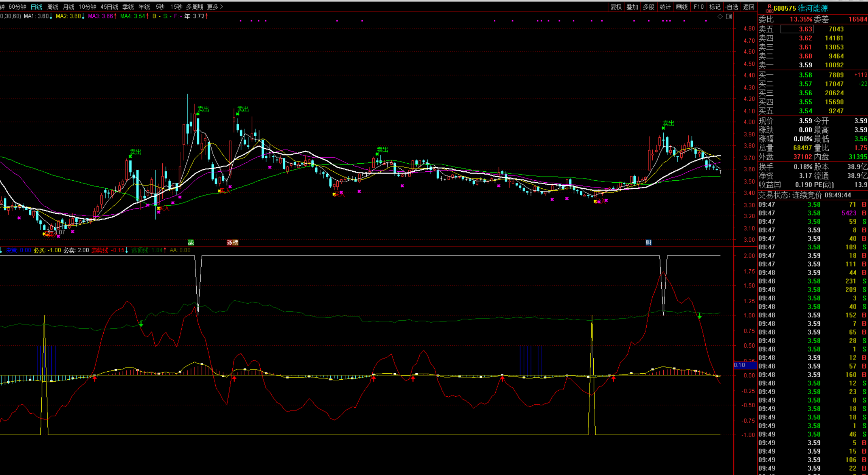Image resolution: width=868 pixels, height=475 pixels.
Task: Open the F10 company info
Action: click(698, 7)
